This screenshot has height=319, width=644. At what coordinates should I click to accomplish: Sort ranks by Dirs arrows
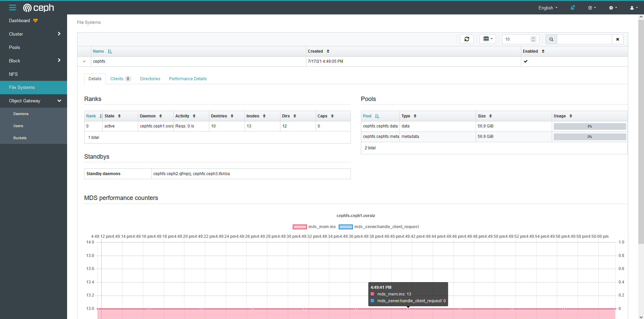[295, 116]
